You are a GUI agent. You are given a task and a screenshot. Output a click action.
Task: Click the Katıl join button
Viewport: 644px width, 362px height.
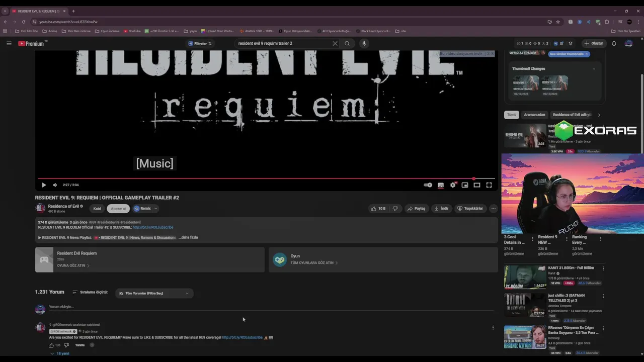[97, 209]
